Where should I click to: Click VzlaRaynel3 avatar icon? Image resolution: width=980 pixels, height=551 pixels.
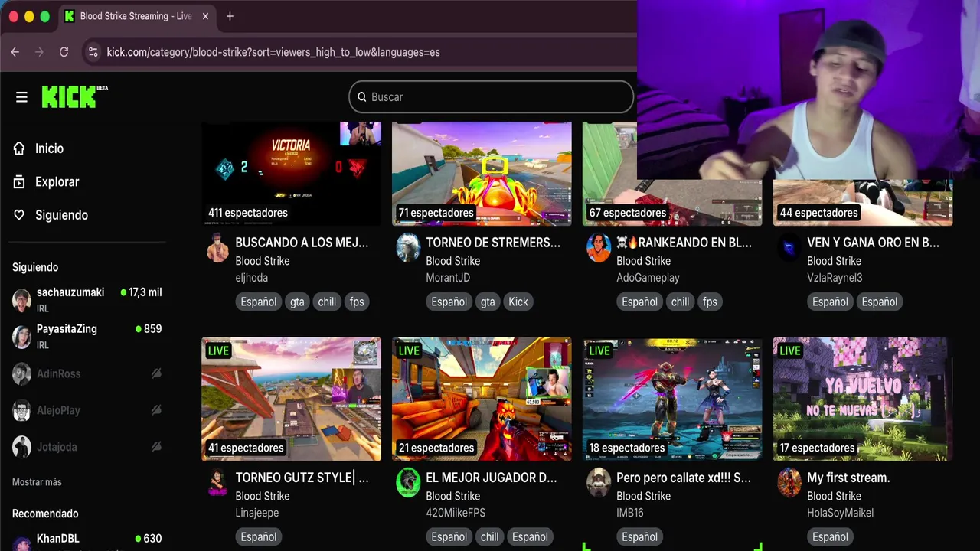coord(789,248)
